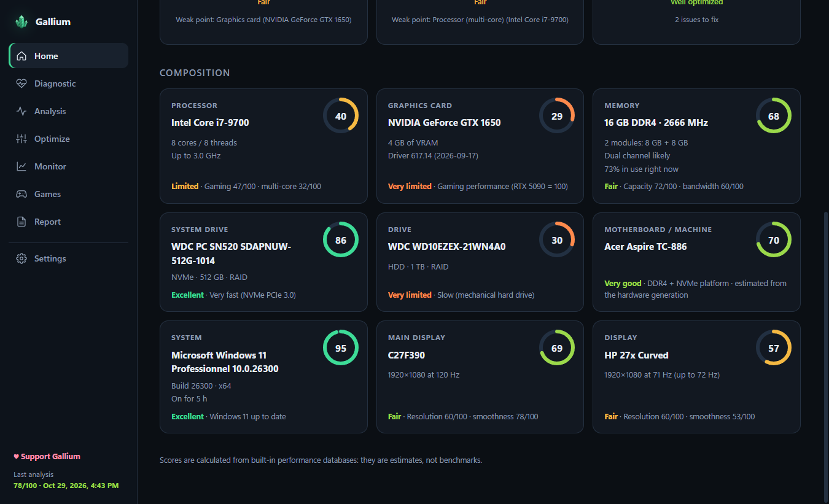Open Settings from the sidebar
This screenshot has height=504, width=829.
coord(68,258)
